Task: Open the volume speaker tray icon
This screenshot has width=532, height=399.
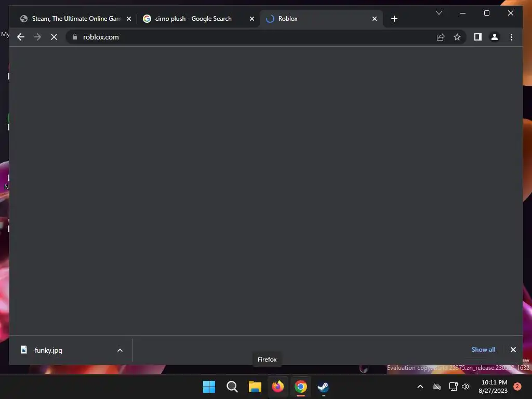Action: tap(465, 387)
